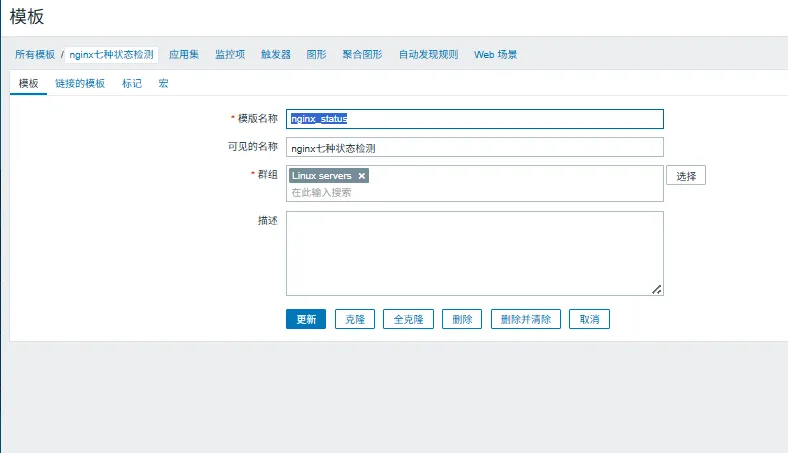The width and height of the screenshot is (788, 453).
Task: Switch to the 宏 tab
Action: tap(163, 84)
